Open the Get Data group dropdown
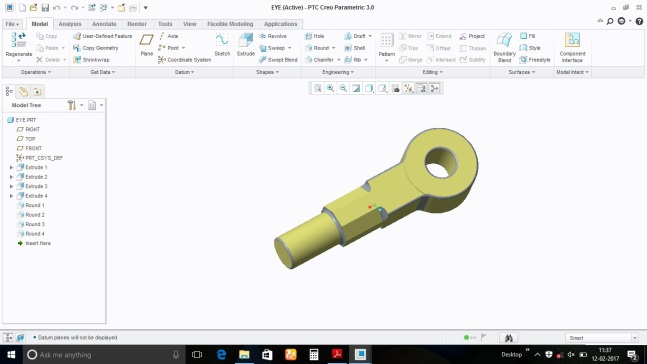The width and height of the screenshot is (647, 364). (x=103, y=72)
